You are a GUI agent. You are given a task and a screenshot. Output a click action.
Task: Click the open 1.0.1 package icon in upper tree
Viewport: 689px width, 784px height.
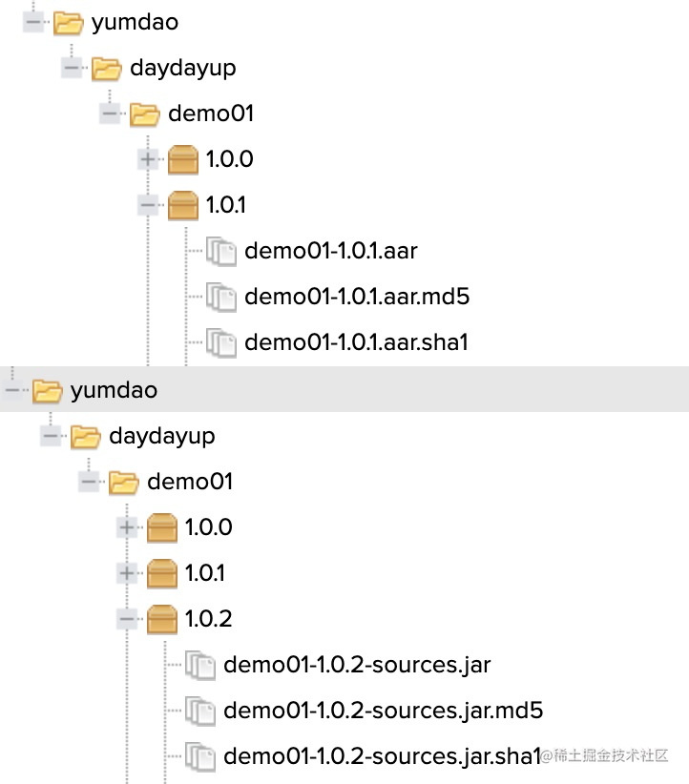[x=182, y=206]
